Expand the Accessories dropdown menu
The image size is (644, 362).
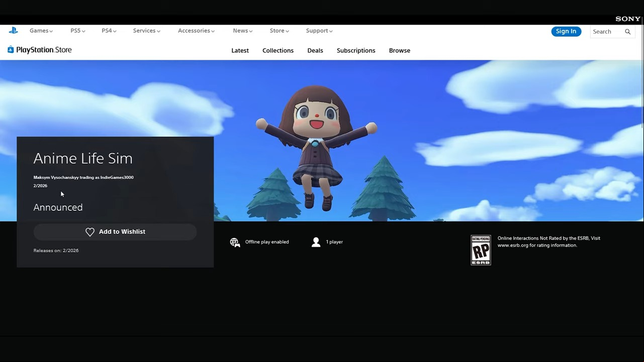click(196, 31)
